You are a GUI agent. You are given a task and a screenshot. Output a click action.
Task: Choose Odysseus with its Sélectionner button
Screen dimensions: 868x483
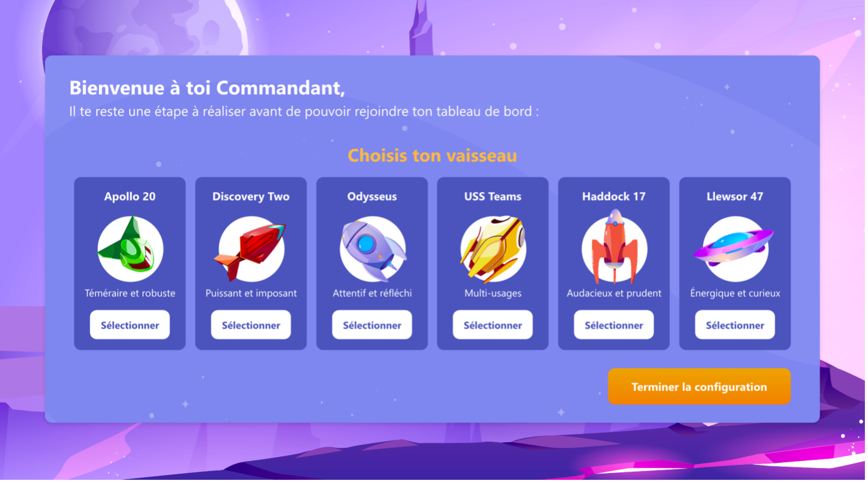[372, 325]
